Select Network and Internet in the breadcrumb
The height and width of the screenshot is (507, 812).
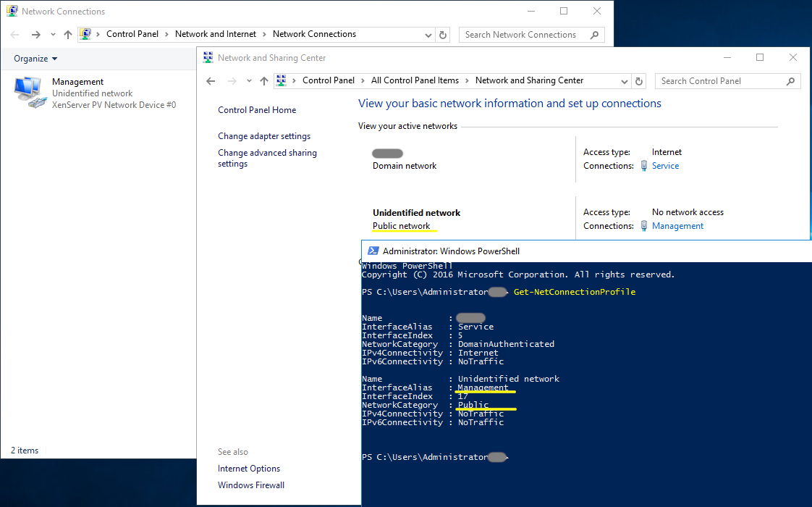point(216,34)
